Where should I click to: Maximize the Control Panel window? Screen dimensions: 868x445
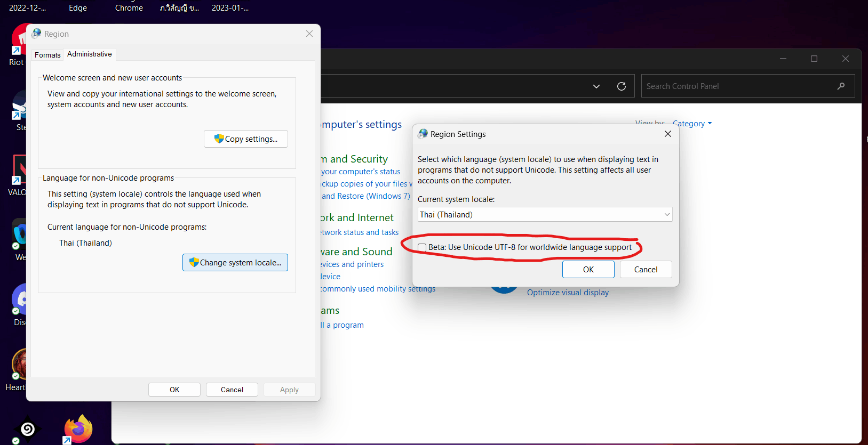(814, 59)
